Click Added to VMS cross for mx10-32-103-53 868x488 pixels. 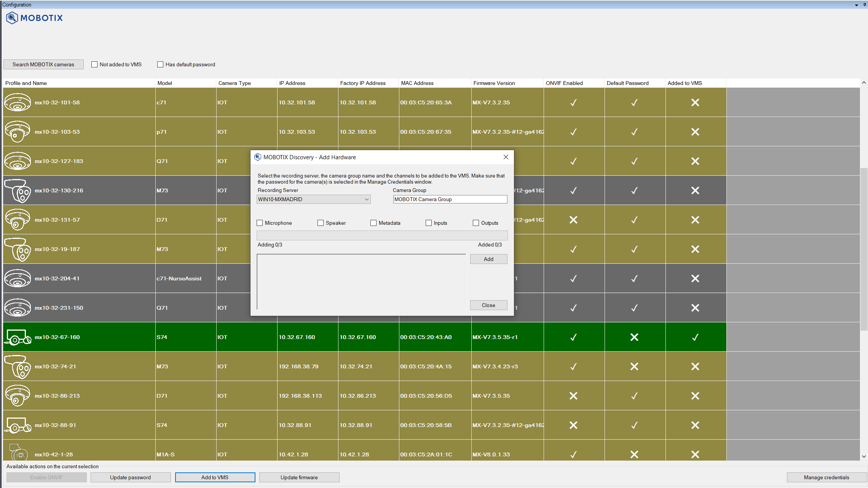pyautogui.click(x=695, y=132)
